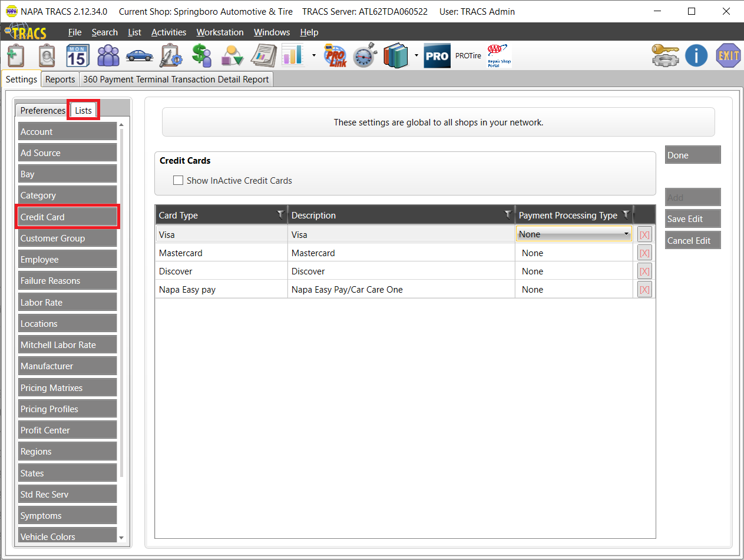Filter the Card Type column
744x560 pixels.
(x=280, y=215)
